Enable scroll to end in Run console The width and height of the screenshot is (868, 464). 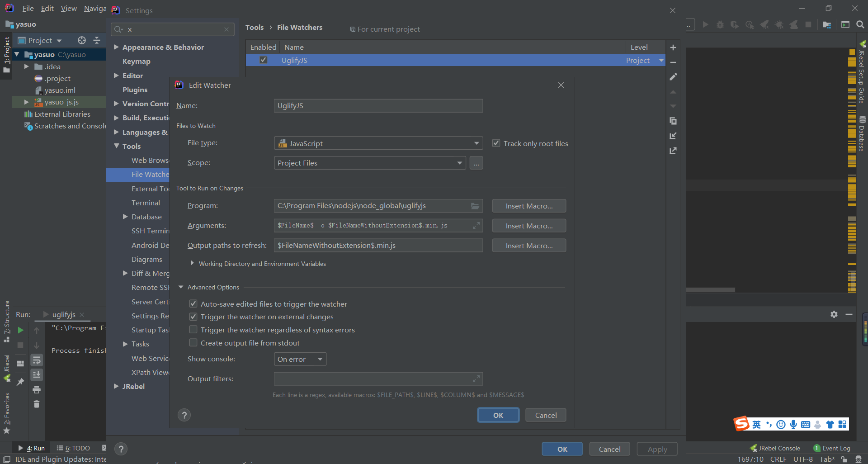click(x=36, y=374)
